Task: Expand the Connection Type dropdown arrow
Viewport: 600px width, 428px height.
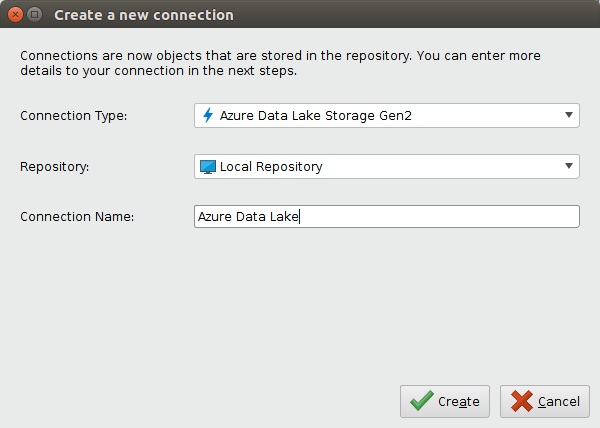Action: [569, 115]
